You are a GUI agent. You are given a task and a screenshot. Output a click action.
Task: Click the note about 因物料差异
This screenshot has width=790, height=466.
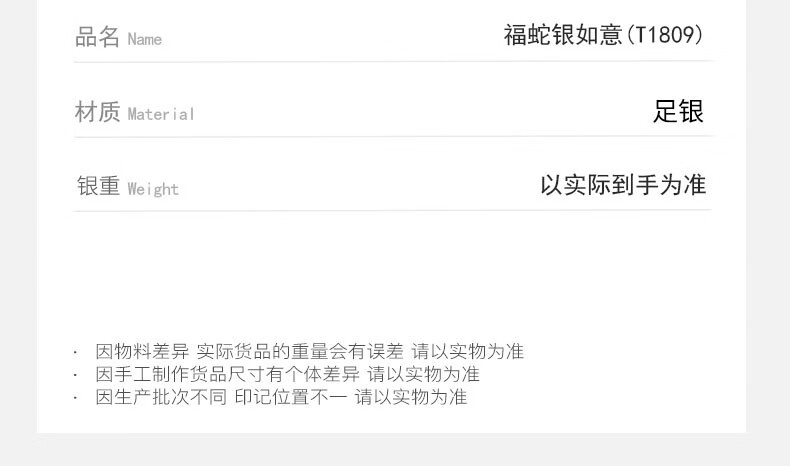click(310, 351)
